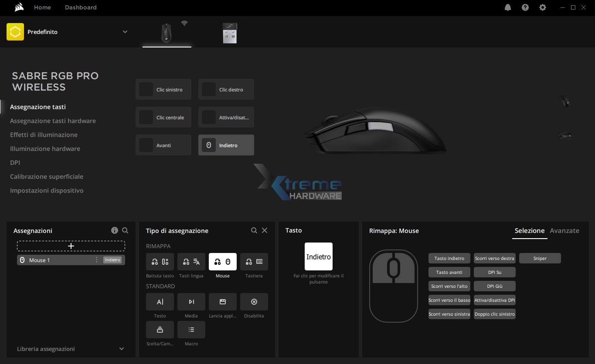This screenshot has height=364, width=595.
Task: Pick the Media assignment type
Action: pos(191,302)
